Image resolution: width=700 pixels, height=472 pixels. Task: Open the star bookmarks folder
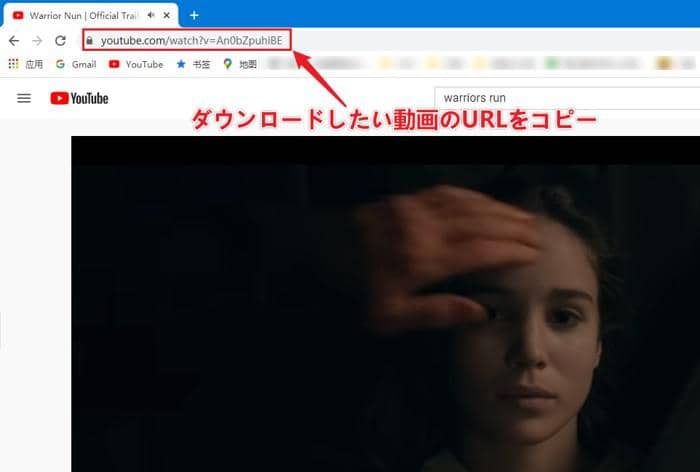[x=193, y=64]
